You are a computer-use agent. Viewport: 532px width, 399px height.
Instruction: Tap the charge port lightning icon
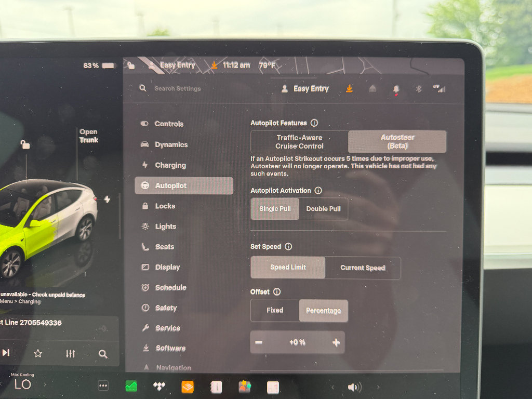pos(107,199)
